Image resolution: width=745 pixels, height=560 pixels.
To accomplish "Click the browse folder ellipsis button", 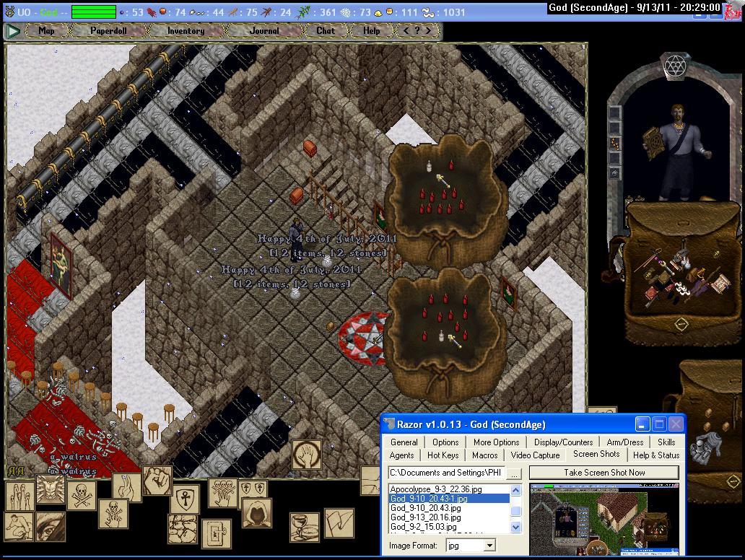I will [514, 473].
